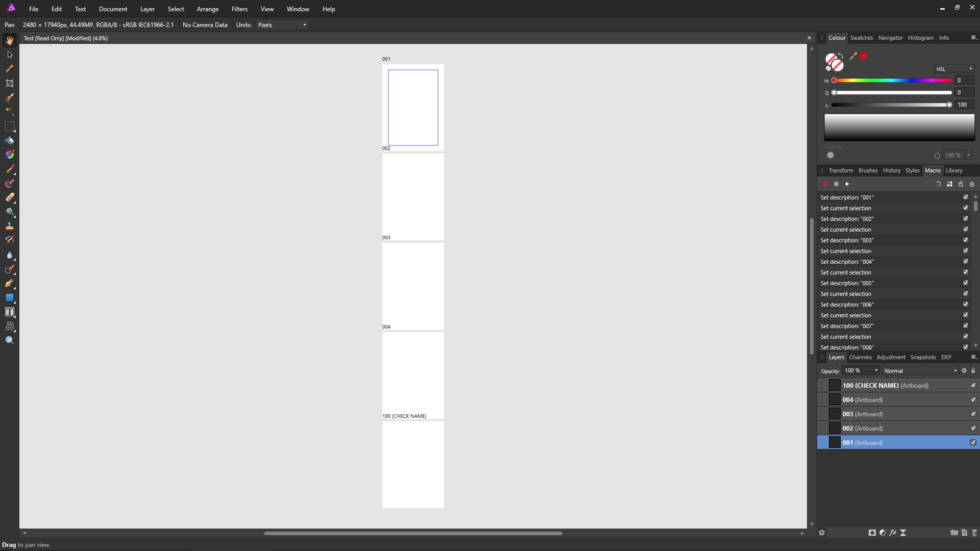
Task: Stop the macro recording
Action: coord(836,184)
